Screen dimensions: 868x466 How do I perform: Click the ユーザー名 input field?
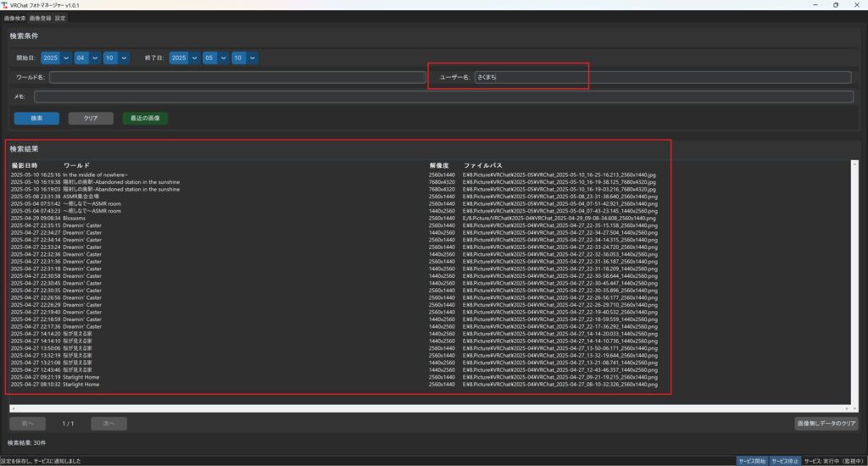[663, 77]
